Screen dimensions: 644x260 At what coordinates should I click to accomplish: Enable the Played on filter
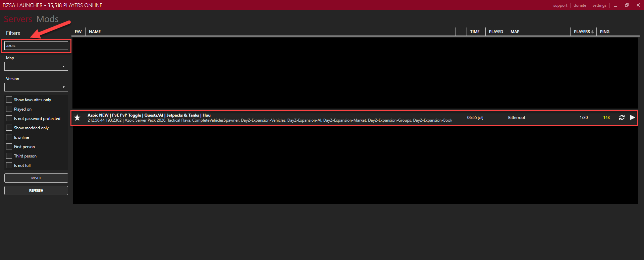(9, 109)
